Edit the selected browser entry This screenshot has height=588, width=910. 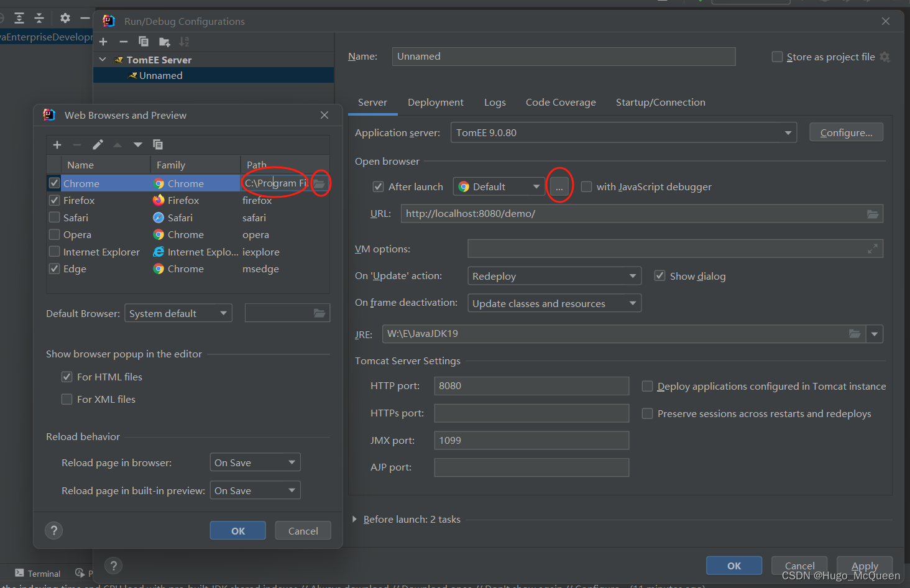98,145
